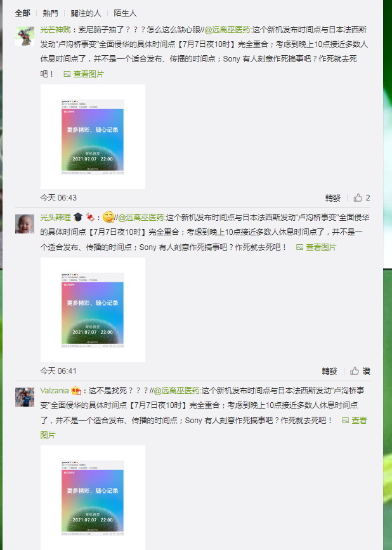Screen dimensions: 392x550
Task: Open Sony poster thumbnail in first comment
Action: (x=93, y=137)
